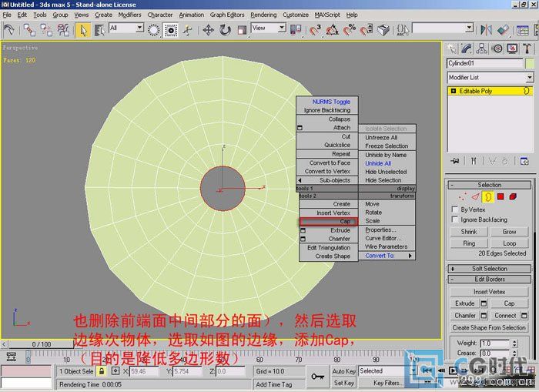Image resolution: width=539 pixels, height=392 pixels.
Task: Open the Modify command panel tab
Action: click(467, 49)
